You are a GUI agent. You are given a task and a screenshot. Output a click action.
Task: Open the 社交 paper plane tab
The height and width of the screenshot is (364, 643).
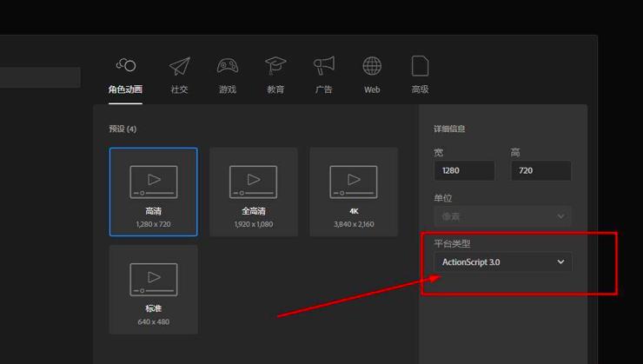(179, 76)
